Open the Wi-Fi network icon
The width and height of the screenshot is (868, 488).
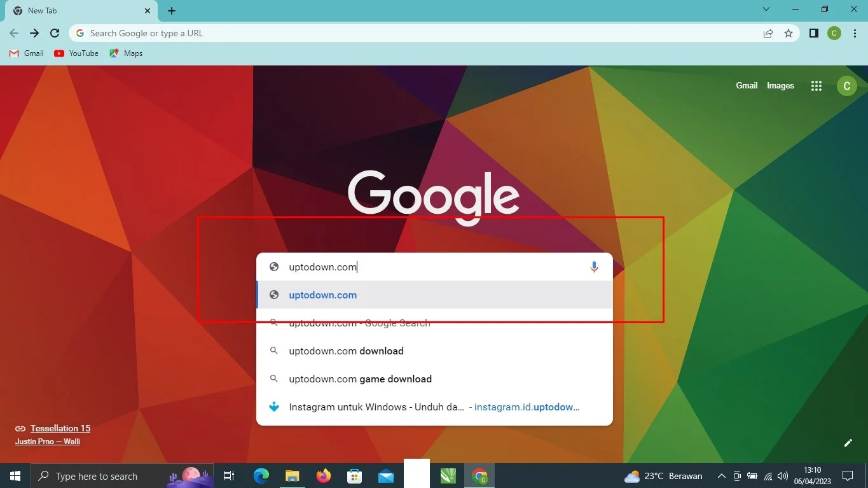point(768,476)
